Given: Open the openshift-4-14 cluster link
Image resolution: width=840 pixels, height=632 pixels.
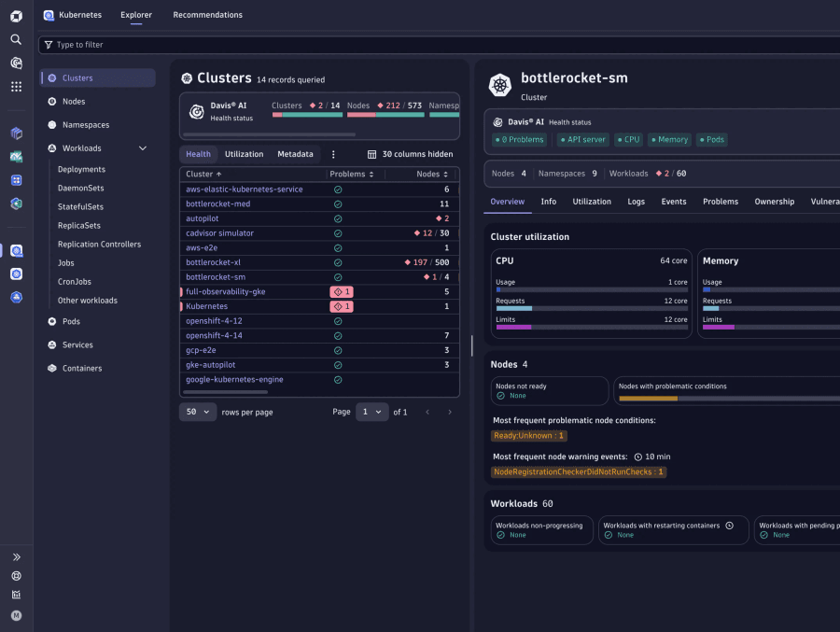Looking at the screenshot, I should [214, 335].
